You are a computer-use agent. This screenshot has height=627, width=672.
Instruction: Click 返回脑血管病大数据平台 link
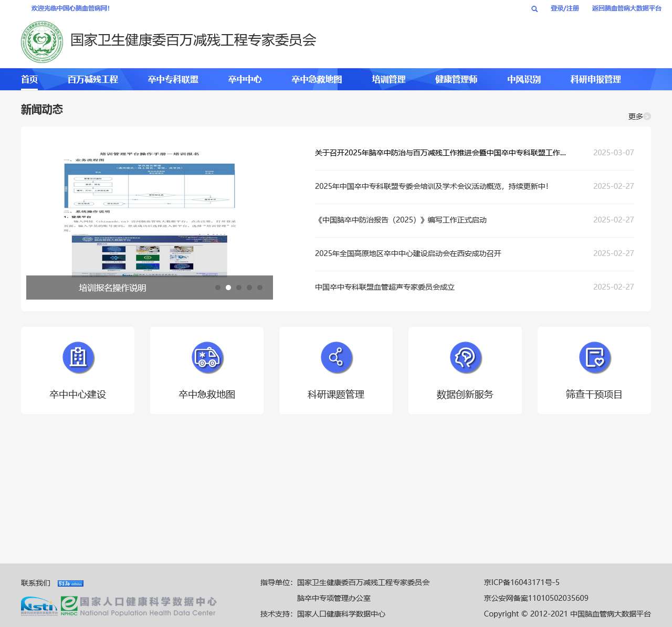pyautogui.click(x=627, y=8)
